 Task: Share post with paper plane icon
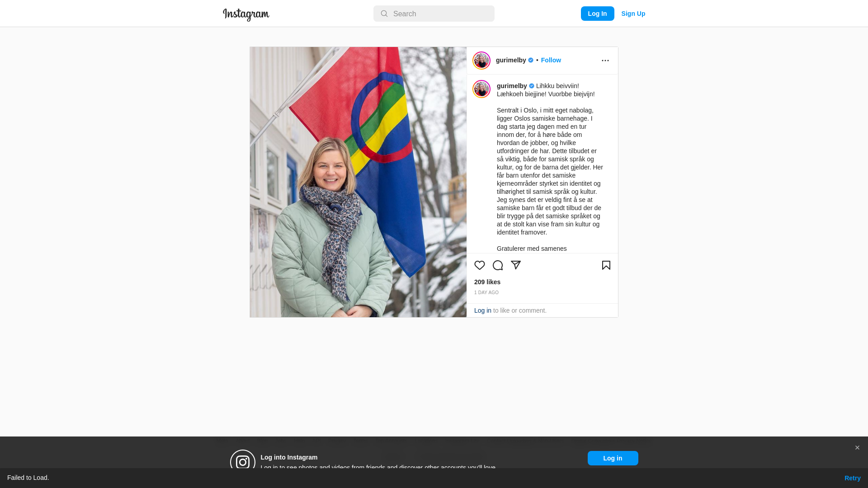(x=516, y=265)
